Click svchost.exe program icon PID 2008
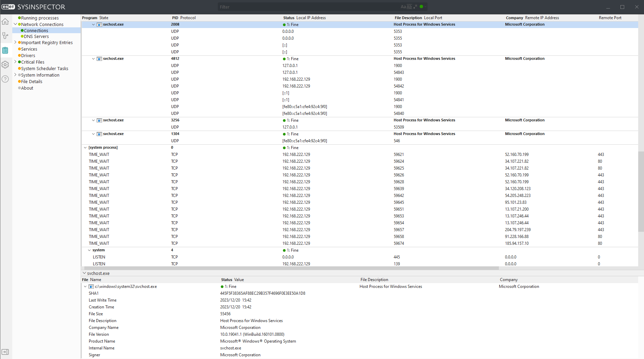The width and height of the screenshot is (644, 359). pyautogui.click(x=99, y=25)
